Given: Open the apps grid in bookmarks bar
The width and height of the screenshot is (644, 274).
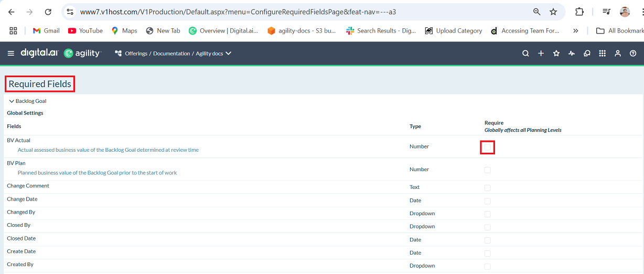Looking at the screenshot, I should (x=14, y=30).
